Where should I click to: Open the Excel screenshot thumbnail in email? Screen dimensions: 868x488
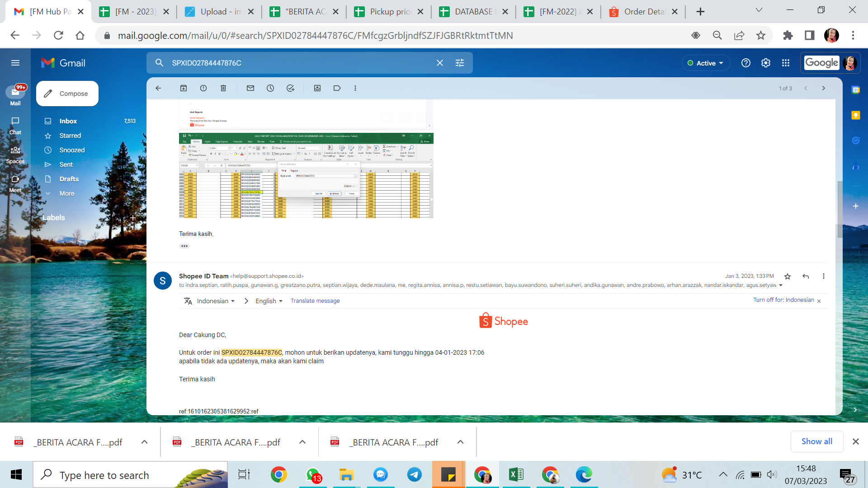tap(306, 175)
